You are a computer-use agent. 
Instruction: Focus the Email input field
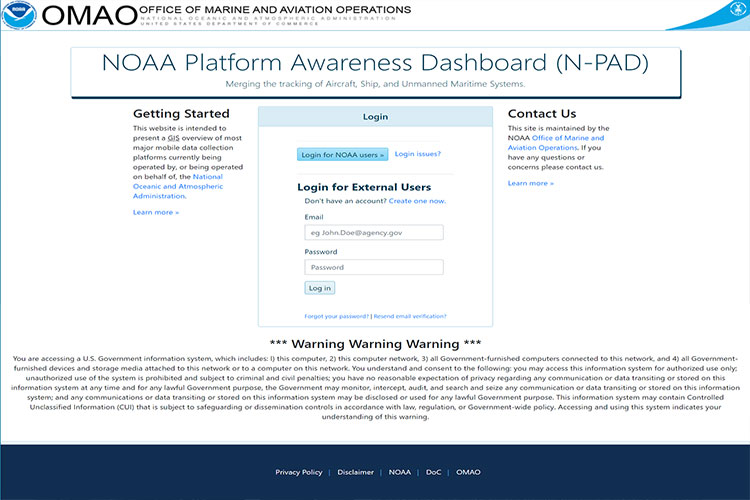[374, 232]
